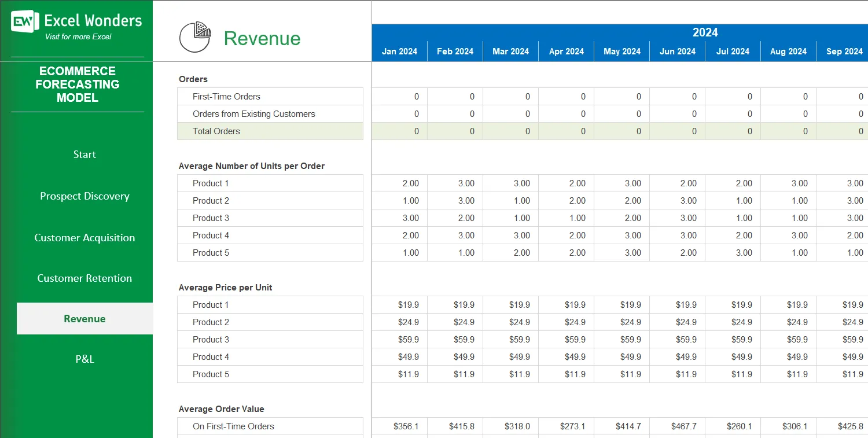The image size is (868, 438).
Task: Open the Customer Acquisition section
Action: click(x=84, y=237)
